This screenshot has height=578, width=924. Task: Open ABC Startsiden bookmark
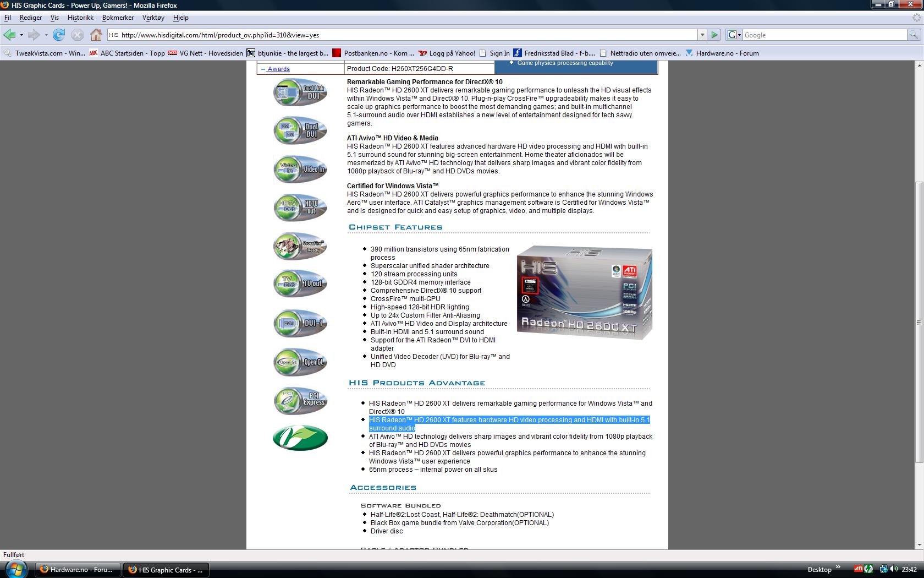[127, 53]
